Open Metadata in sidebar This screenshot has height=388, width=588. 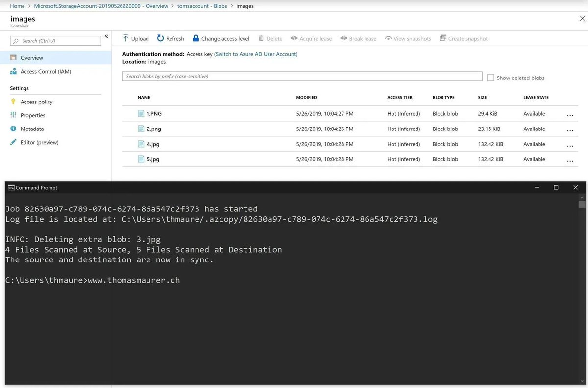pyautogui.click(x=32, y=129)
